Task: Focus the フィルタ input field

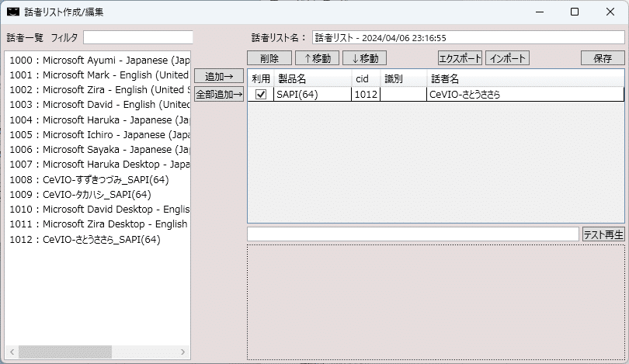Action: 138,38
